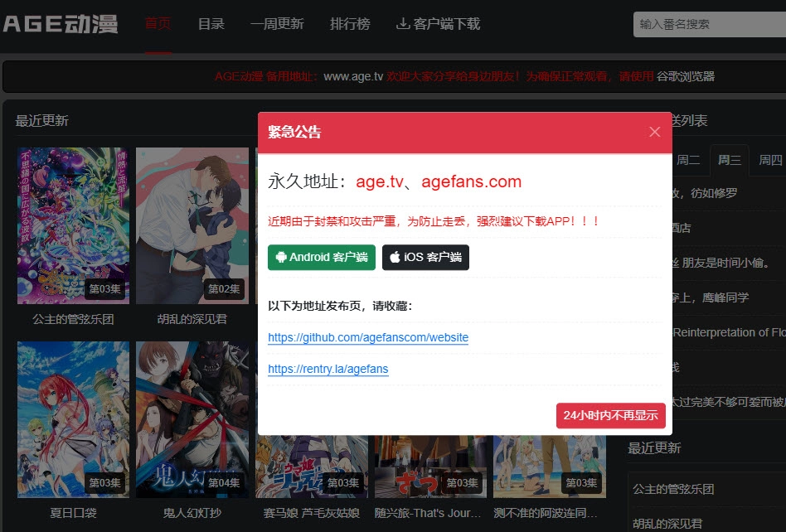Open the 排行榜 rankings page
Viewport: 786px width, 532px height.
[350, 24]
